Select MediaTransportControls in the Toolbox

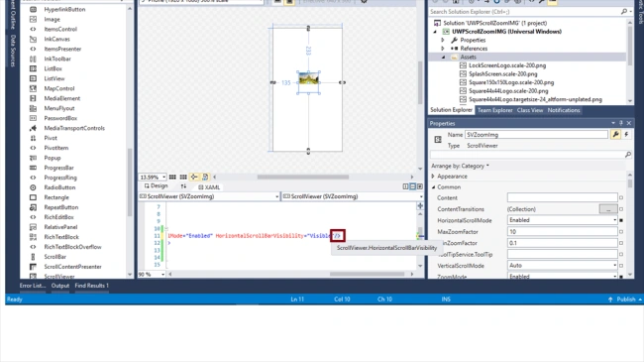pos(74,128)
